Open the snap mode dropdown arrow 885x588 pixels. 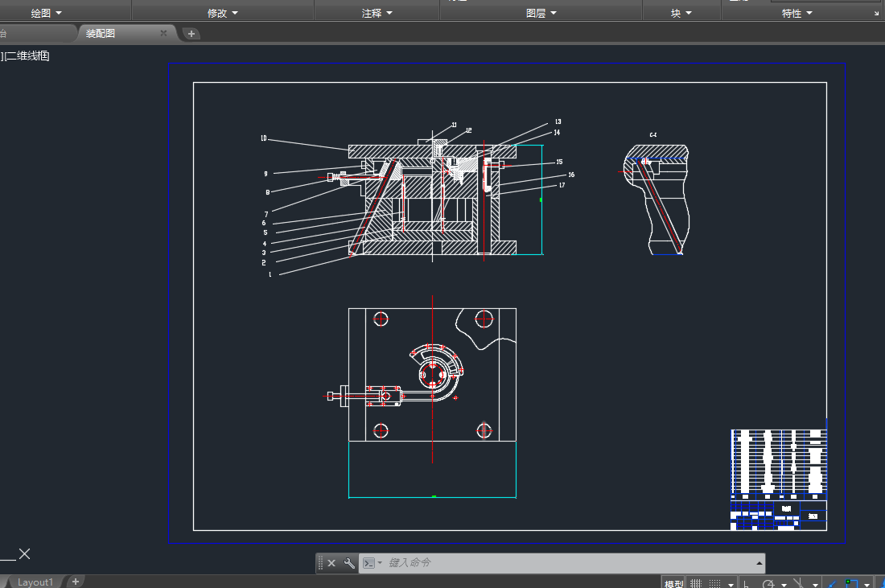tap(731, 584)
